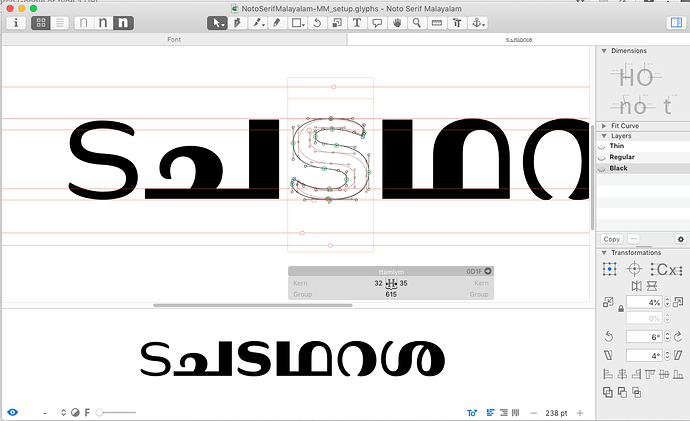Toggle the scale proportion lock

click(x=621, y=308)
